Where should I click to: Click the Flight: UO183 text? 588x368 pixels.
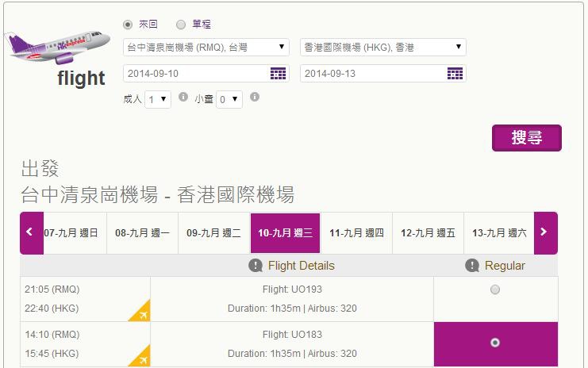click(x=292, y=334)
